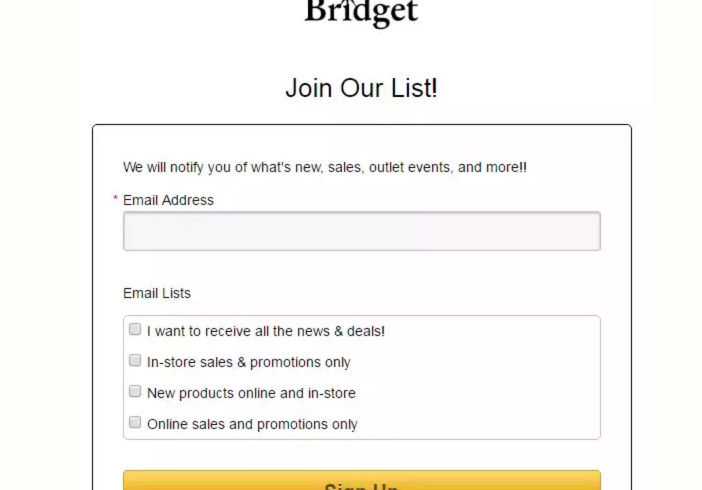This screenshot has width=702, height=490.
Task: Click the 'In-store sales & promotions only' label text
Action: click(x=248, y=362)
